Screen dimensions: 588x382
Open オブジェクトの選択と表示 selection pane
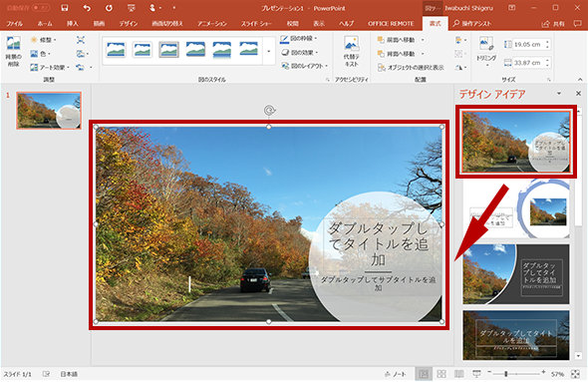[411, 68]
